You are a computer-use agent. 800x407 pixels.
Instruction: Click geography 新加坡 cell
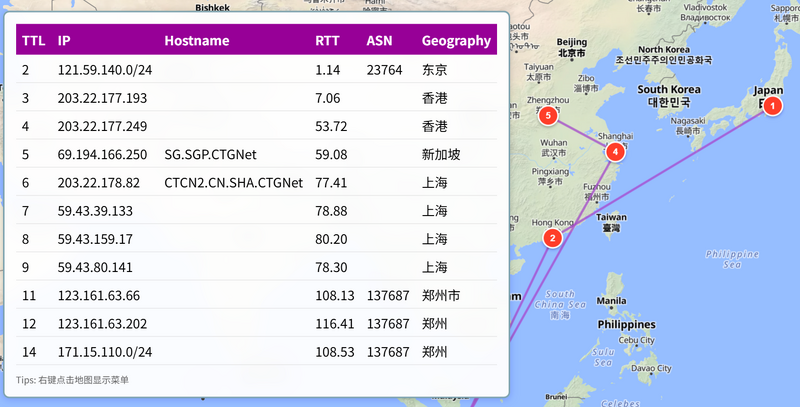tap(441, 154)
